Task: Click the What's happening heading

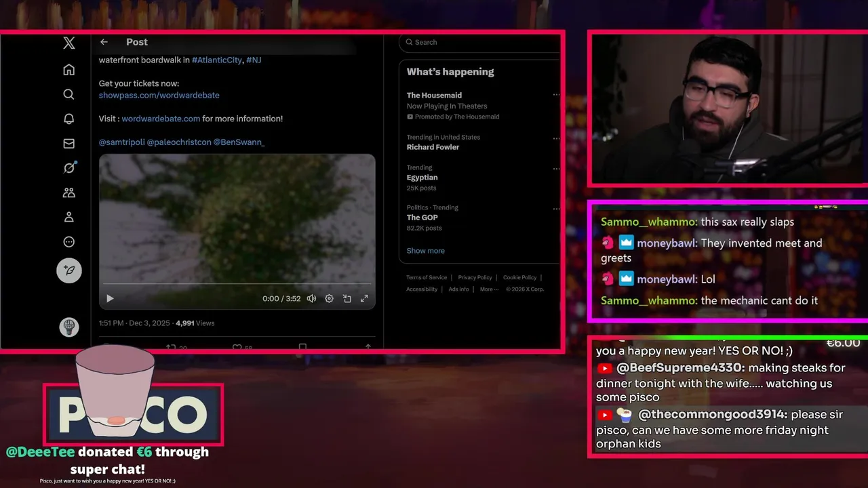Action: click(x=450, y=72)
